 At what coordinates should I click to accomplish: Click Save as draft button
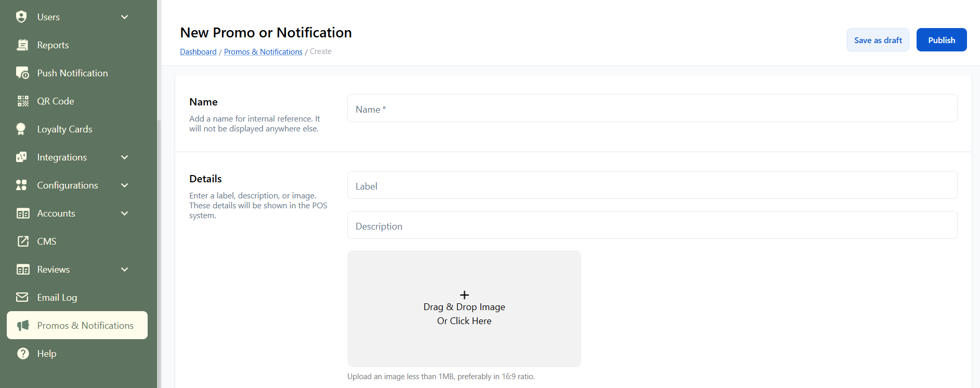(x=878, y=40)
